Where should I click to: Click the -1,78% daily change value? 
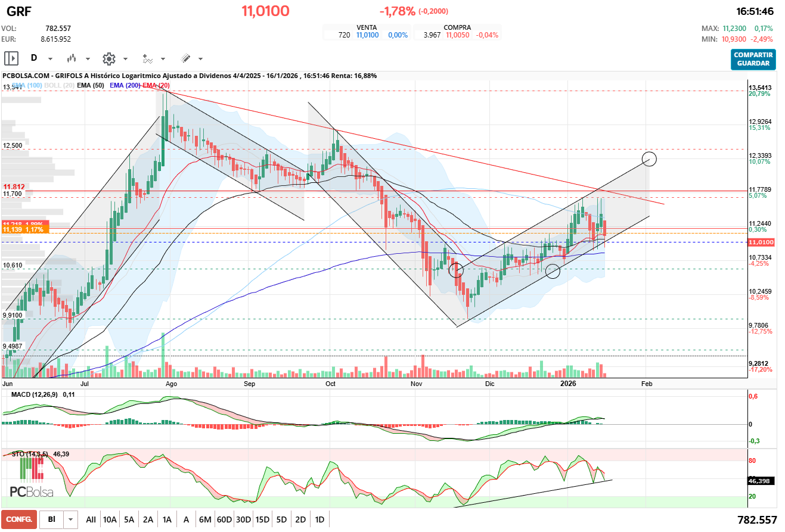[x=396, y=11]
